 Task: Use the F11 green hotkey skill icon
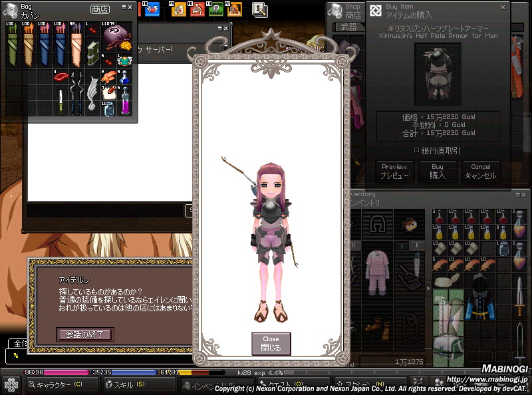click(x=215, y=9)
